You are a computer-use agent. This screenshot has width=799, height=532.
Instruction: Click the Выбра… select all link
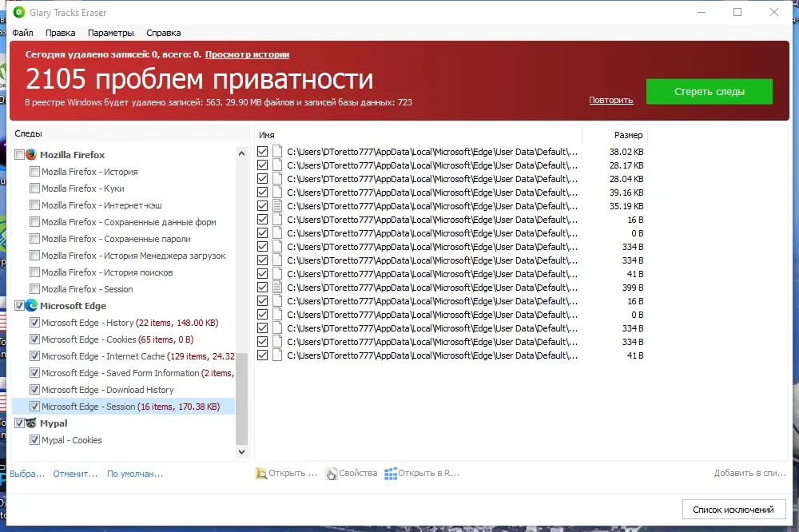point(27,474)
